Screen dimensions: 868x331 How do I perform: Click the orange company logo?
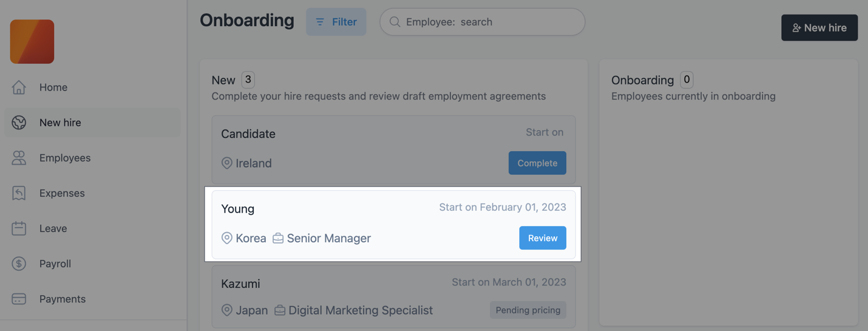tap(32, 42)
